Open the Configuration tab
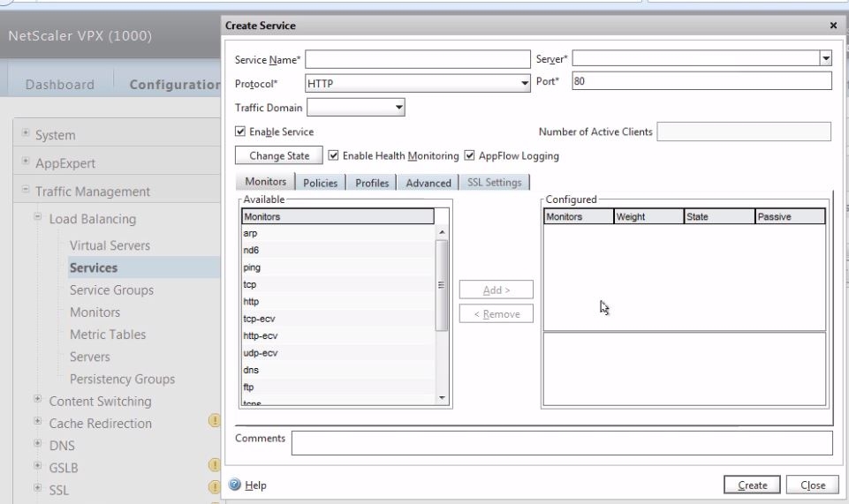849x504 pixels. pyautogui.click(x=174, y=85)
